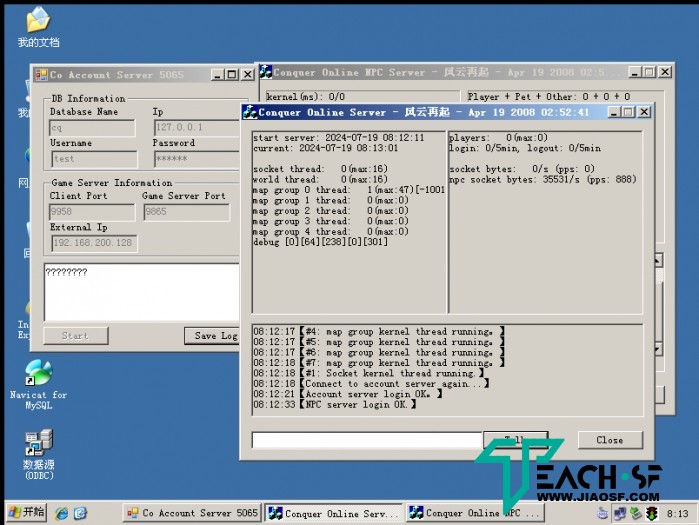
Task: Click the tray icon left of the traffic light
Action: point(636,513)
